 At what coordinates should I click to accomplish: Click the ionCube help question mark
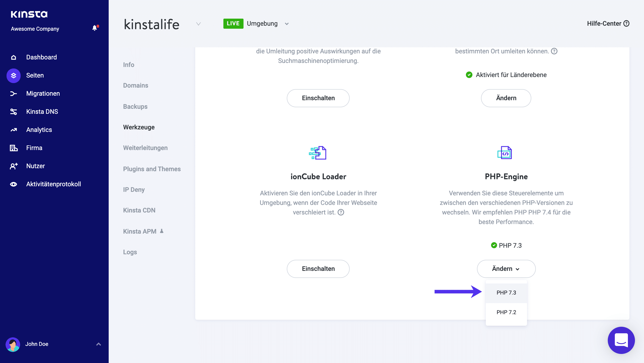pos(341,212)
